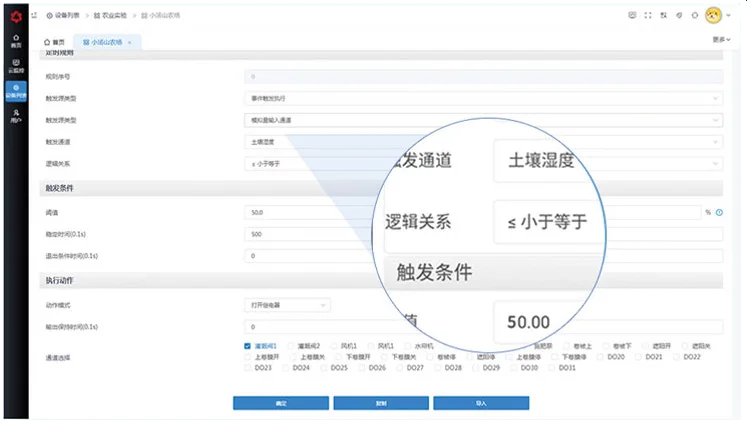Check the DO27 checkbox
This screenshot has height=423, width=747.
click(400, 368)
